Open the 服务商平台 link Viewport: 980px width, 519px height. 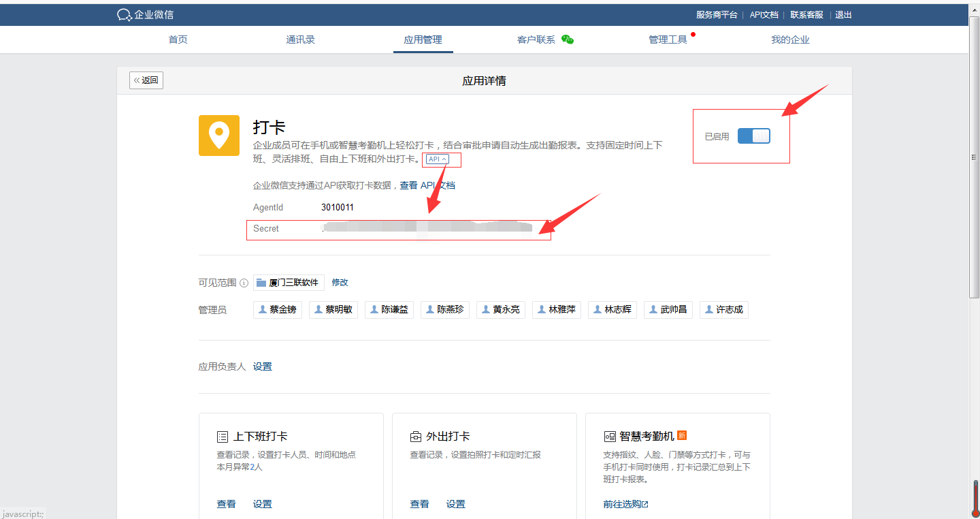coord(717,14)
